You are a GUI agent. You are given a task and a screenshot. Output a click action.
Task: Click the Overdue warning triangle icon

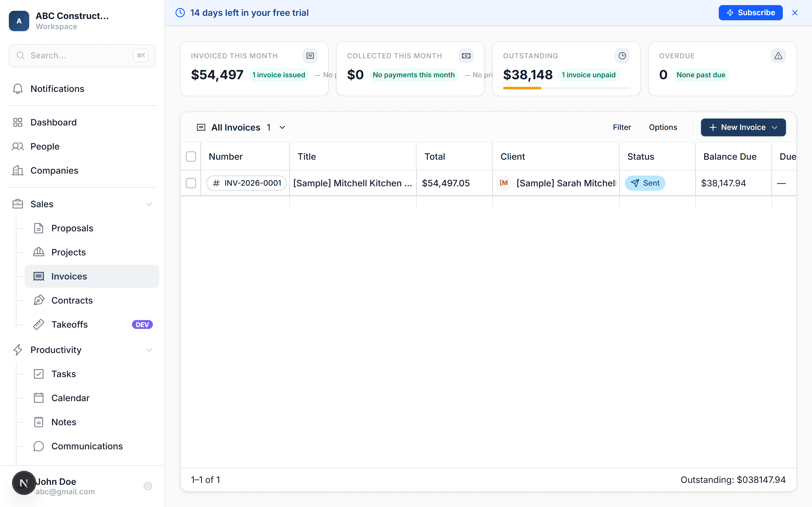778,56
